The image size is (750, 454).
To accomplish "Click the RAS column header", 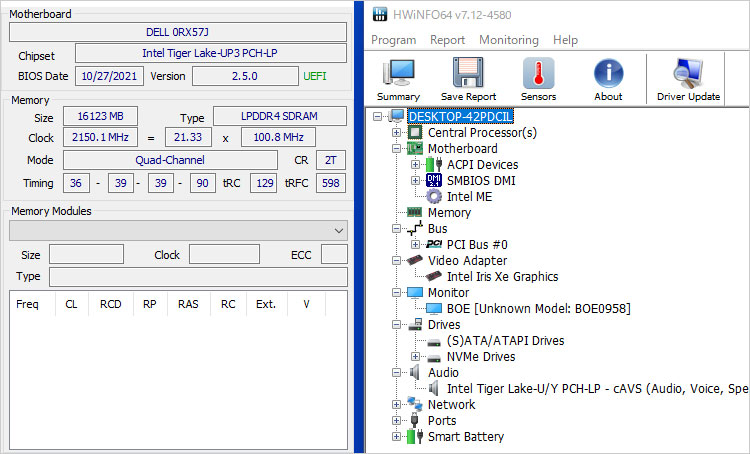I will point(188,304).
